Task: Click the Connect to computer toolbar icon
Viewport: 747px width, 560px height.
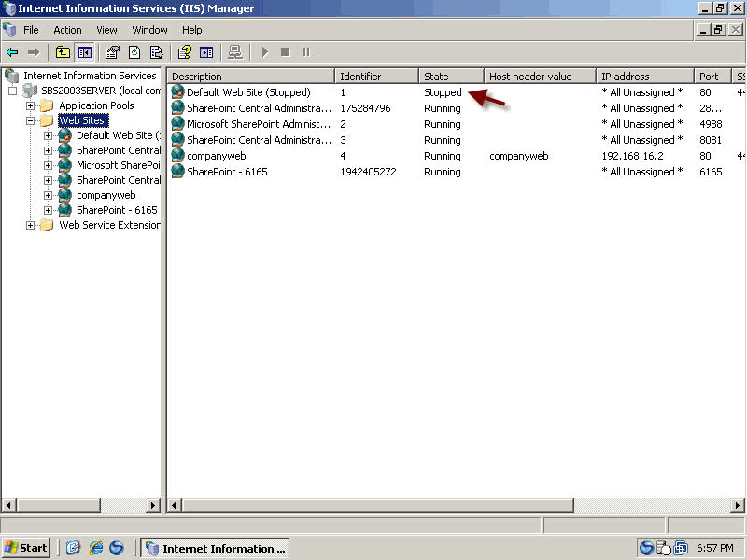Action: pos(235,52)
